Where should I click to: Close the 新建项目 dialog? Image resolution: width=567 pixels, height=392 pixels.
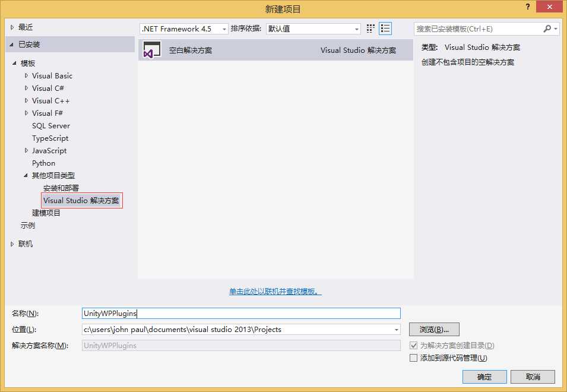549,7
